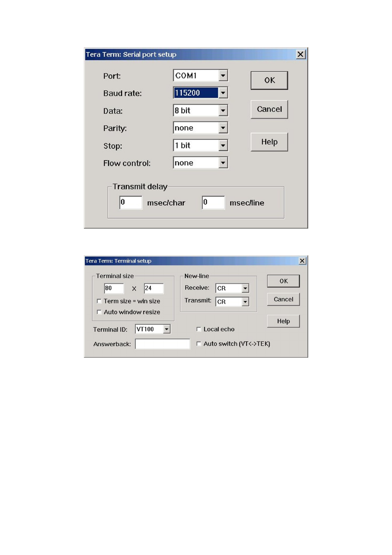Click the msec/line transmit delay field
Screen dimensions: 392x555
point(213,202)
